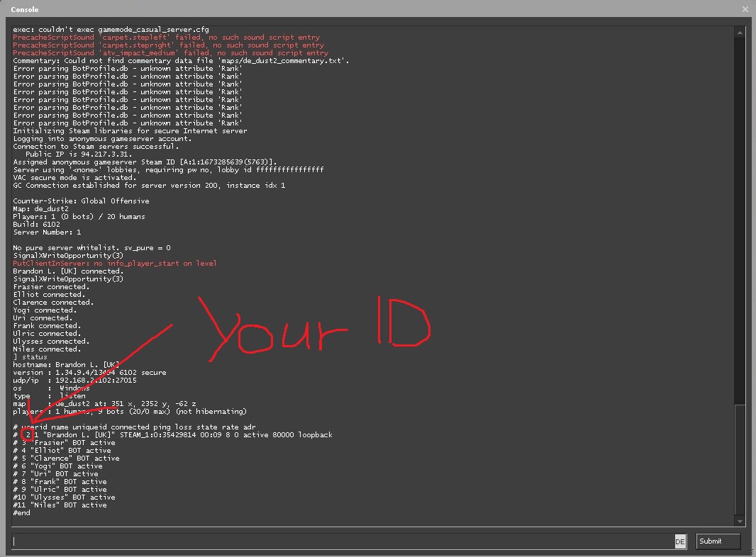Click the "Server using '<none>' lobbies" line

point(168,169)
